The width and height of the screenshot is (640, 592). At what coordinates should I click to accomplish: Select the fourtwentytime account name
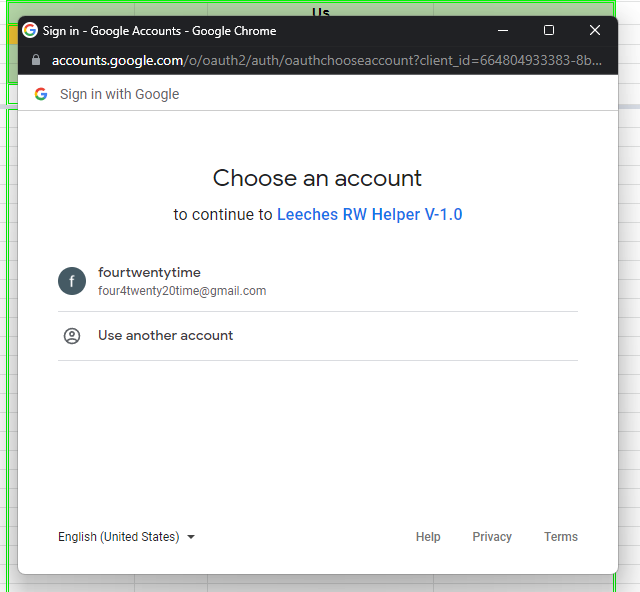click(149, 273)
